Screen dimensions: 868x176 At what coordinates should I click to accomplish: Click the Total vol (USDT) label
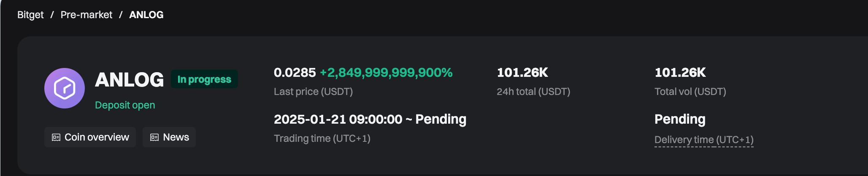point(690,92)
